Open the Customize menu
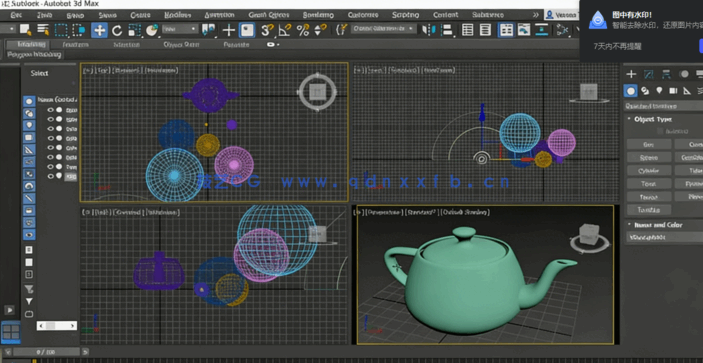 coord(363,15)
